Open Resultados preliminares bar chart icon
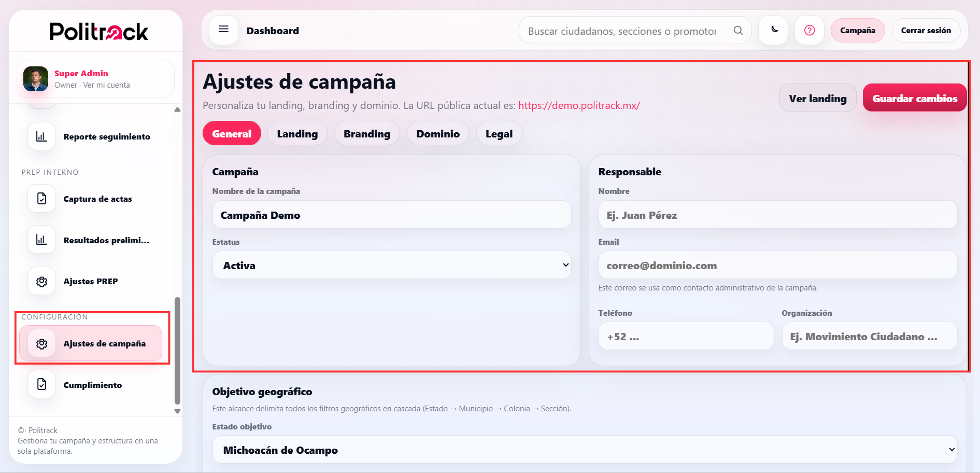 pyautogui.click(x=41, y=239)
